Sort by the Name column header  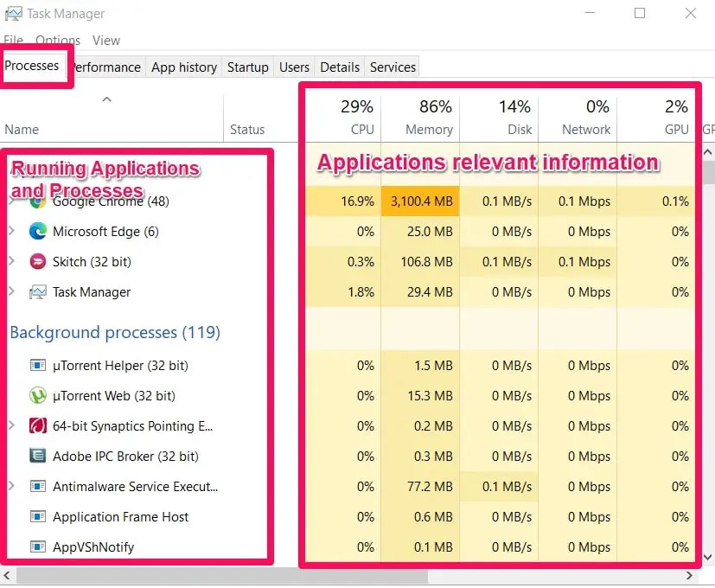point(112,118)
